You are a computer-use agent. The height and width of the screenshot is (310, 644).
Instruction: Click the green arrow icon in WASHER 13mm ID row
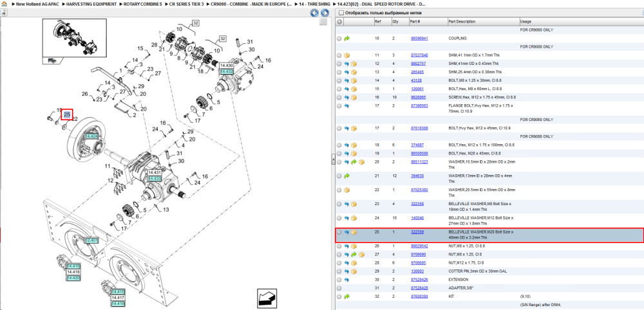click(x=346, y=176)
